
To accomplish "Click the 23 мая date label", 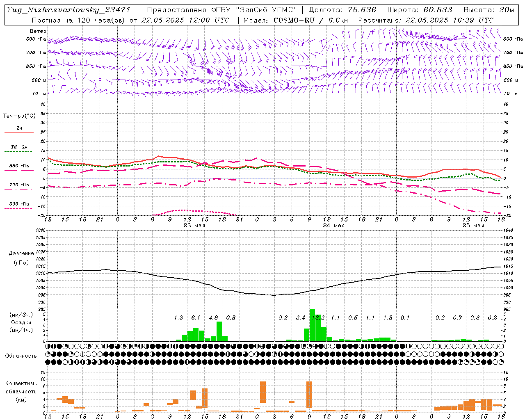I will pos(194,226).
